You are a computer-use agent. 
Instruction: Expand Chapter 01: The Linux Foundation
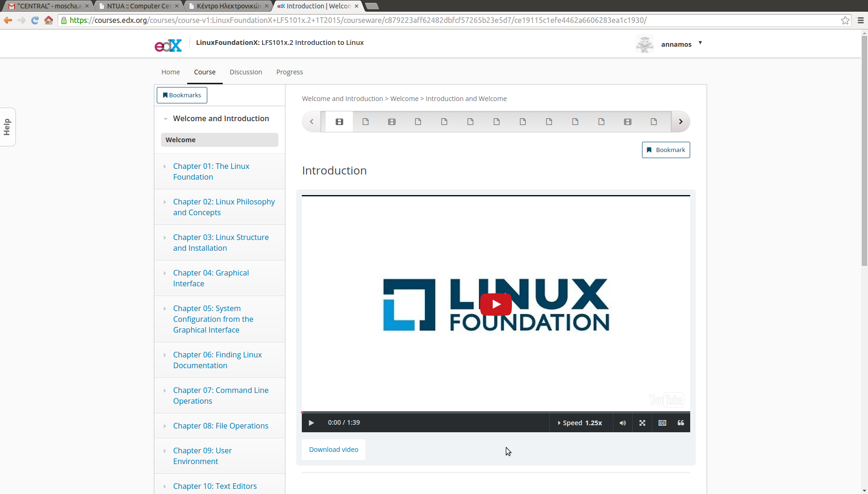point(211,172)
